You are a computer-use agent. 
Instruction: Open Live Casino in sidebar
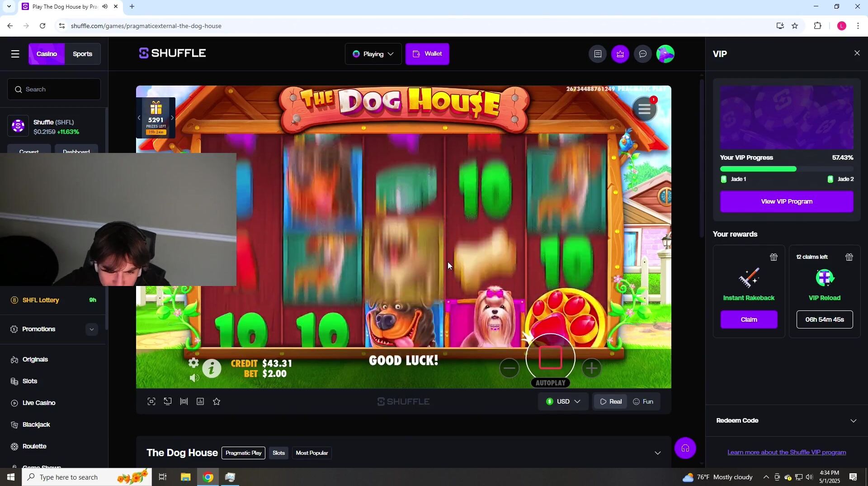39,403
